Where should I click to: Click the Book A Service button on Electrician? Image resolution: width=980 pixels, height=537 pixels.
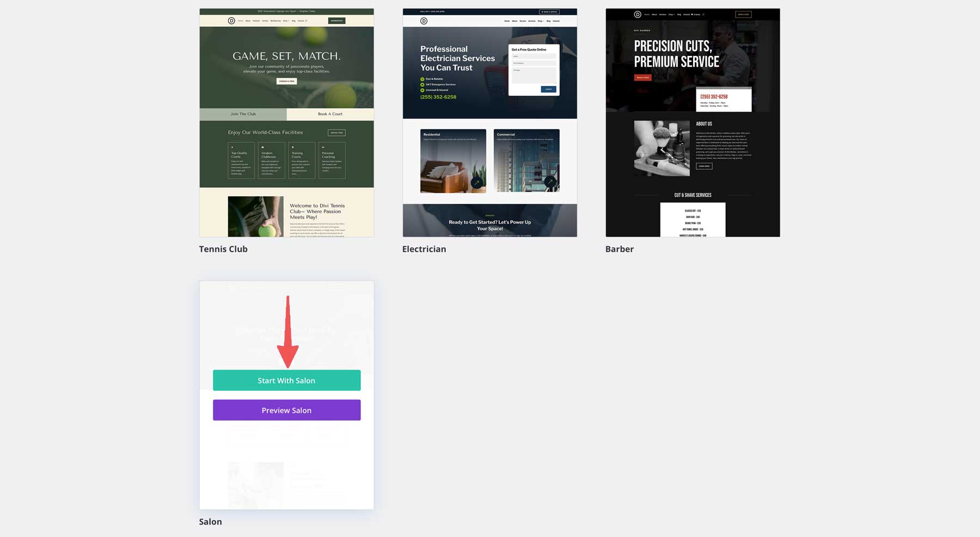550,11
